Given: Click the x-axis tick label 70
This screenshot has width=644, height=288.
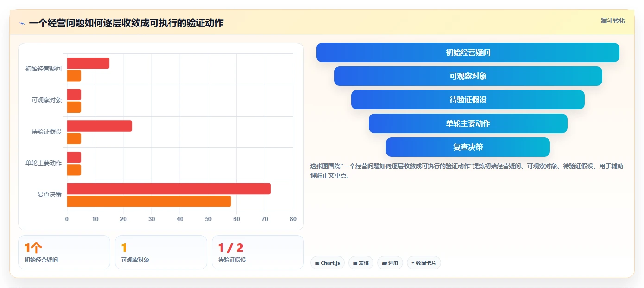Looking at the screenshot, I should (x=265, y=219).
